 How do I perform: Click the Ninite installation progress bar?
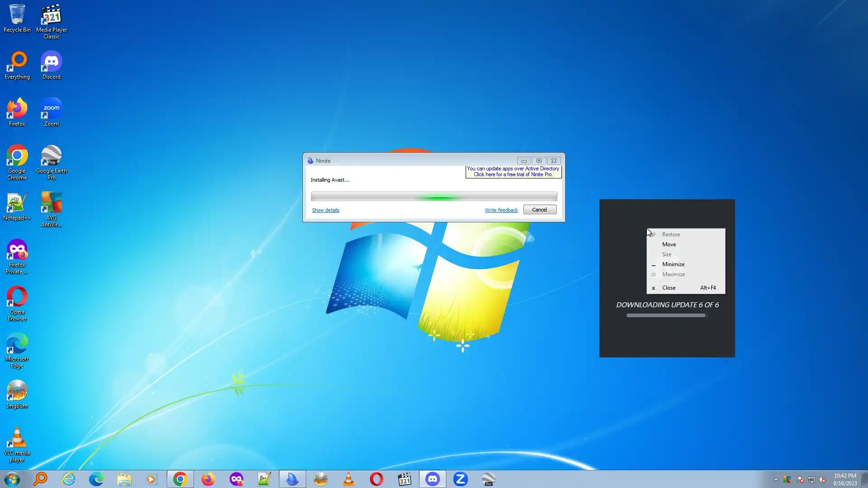click(x=434, y=197)
